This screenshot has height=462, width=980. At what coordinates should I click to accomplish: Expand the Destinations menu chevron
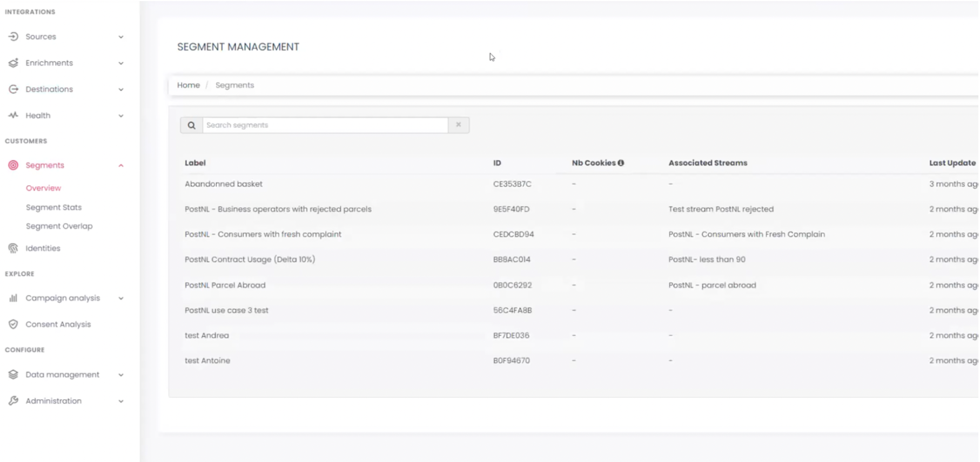click(121, 90)
